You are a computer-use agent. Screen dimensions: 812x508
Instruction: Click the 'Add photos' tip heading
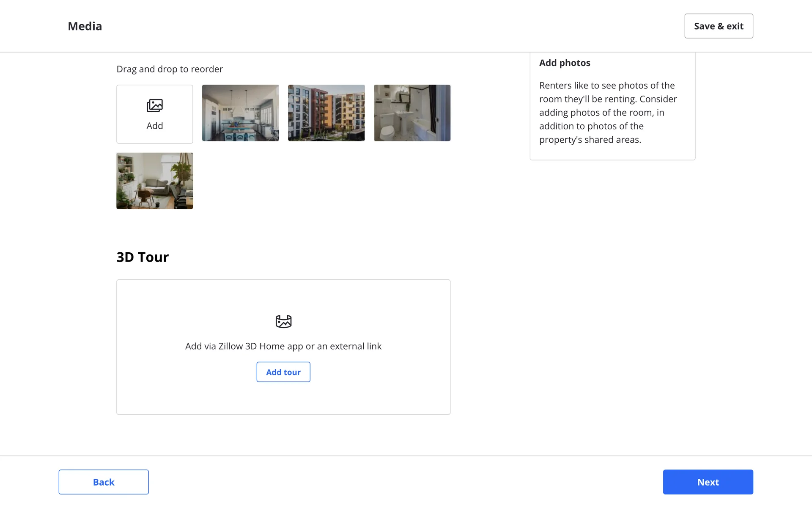pyautogui.click(x=565, y=63)
